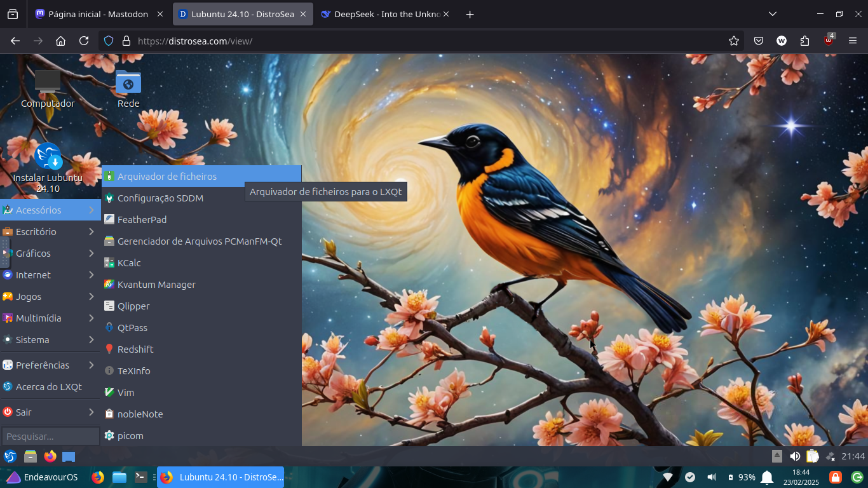The width and height of the screenshot is (868, 488).
Task: Click the TeXInfo info icon in menu
Action: coord(109,371)
